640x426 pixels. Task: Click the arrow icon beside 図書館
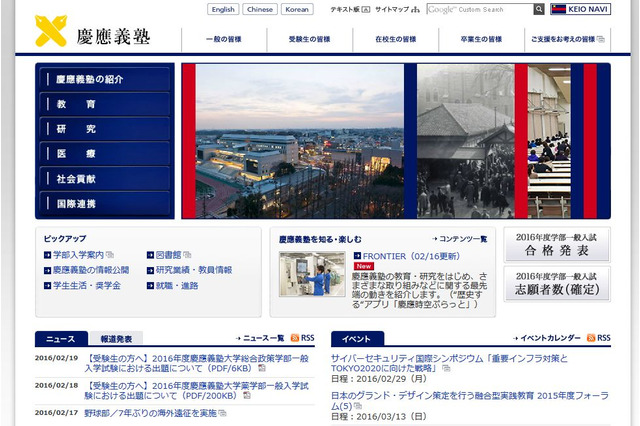[150, 255]
